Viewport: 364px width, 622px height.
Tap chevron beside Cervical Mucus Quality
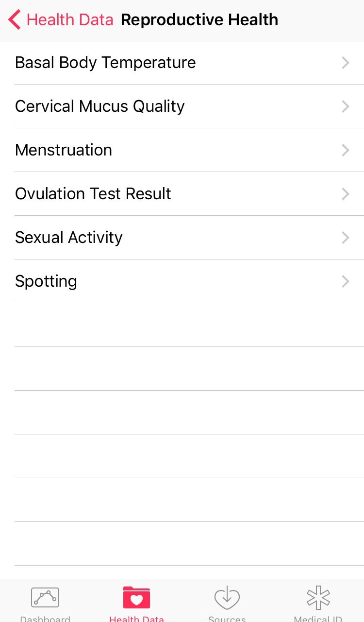[346, 106]
